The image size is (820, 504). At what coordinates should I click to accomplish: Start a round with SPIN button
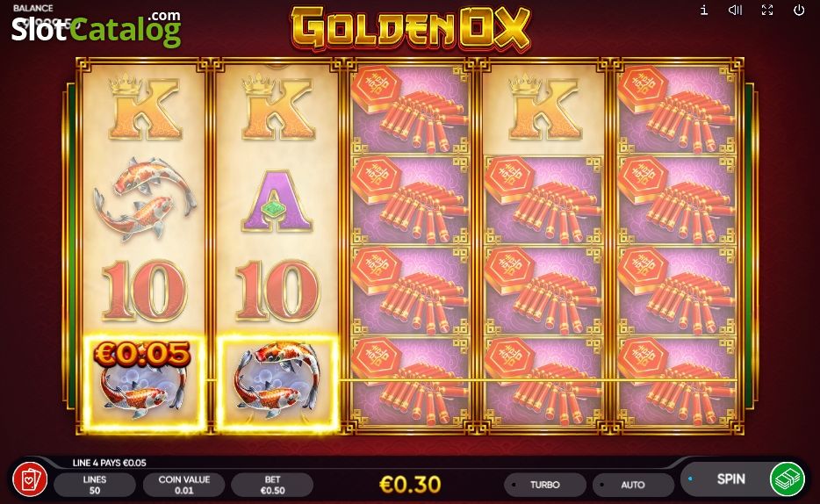(x=730, y=479)
